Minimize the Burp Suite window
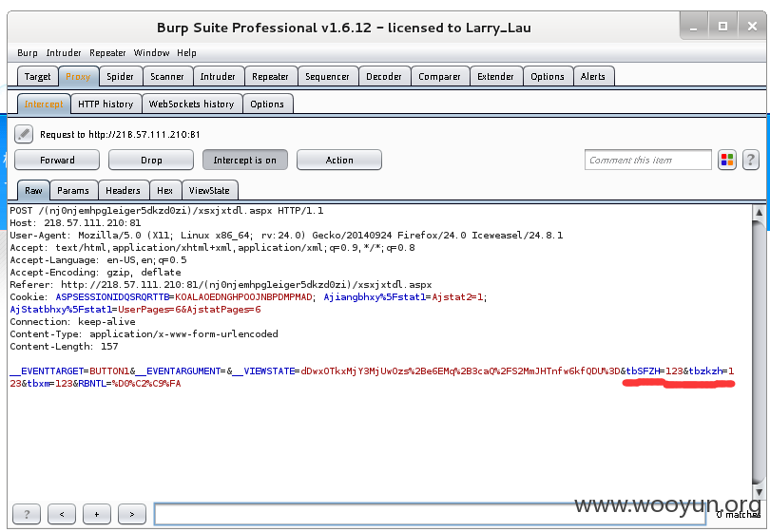 (x=693, y=26)
